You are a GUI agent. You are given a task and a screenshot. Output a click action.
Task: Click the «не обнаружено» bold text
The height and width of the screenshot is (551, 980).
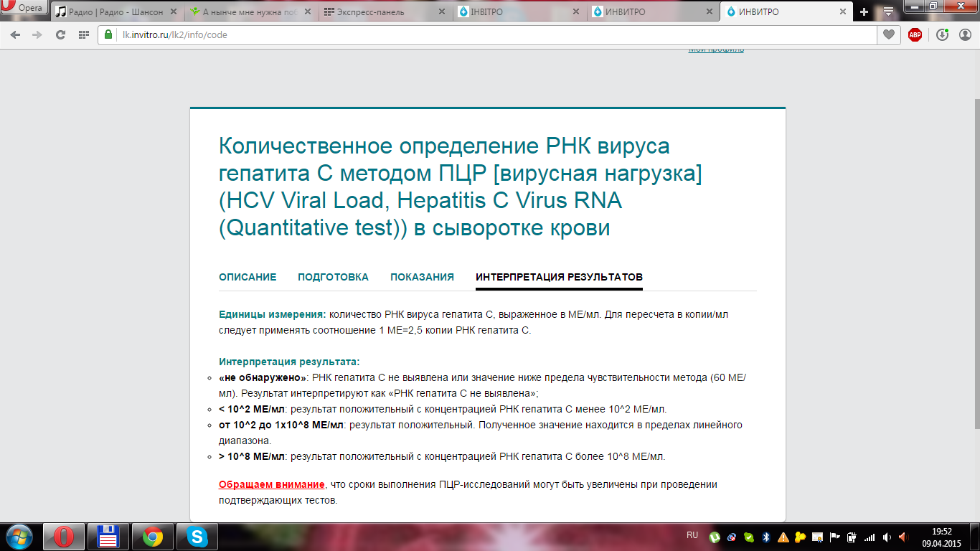263,377
